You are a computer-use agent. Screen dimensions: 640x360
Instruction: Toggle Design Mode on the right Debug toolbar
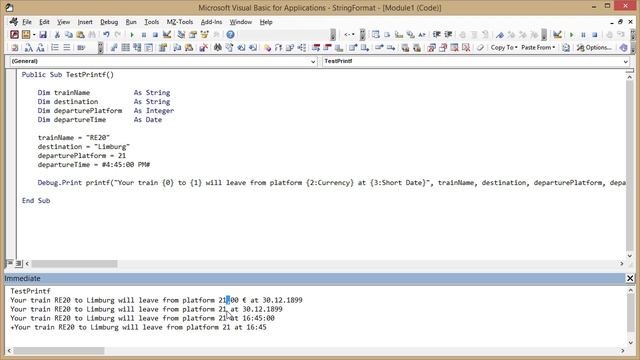(558, 35)
